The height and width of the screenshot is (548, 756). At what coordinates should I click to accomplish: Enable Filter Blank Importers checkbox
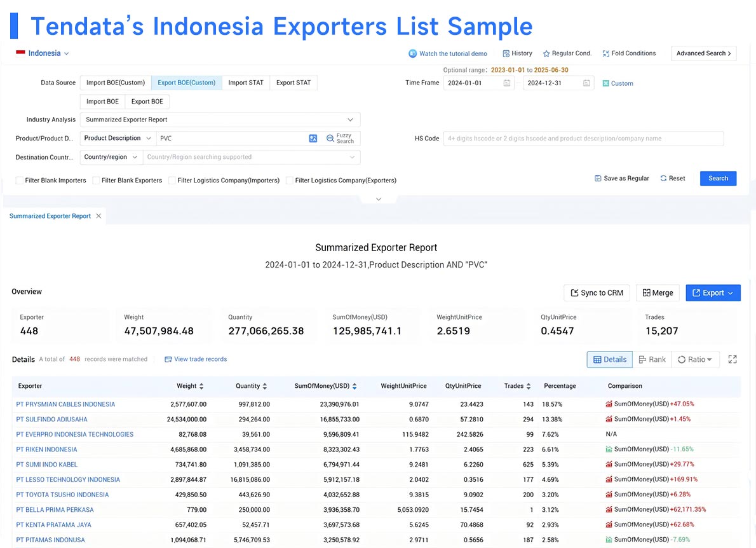[x=19, y=181]
